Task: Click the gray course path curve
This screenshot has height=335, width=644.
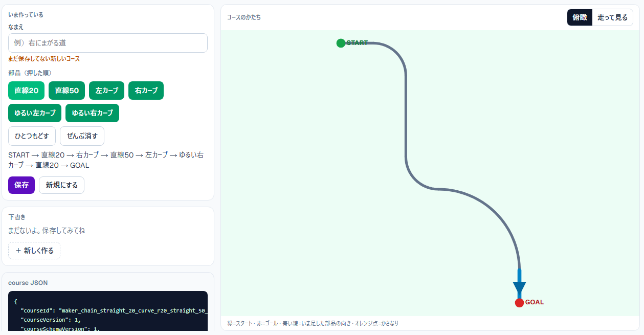Action: click(406, 118)
